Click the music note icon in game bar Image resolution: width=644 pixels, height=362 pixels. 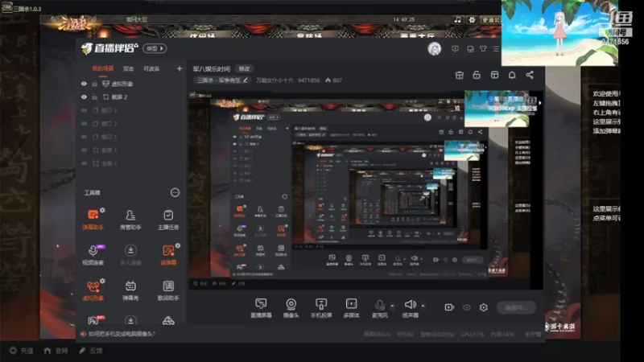[x=457, y=19]
